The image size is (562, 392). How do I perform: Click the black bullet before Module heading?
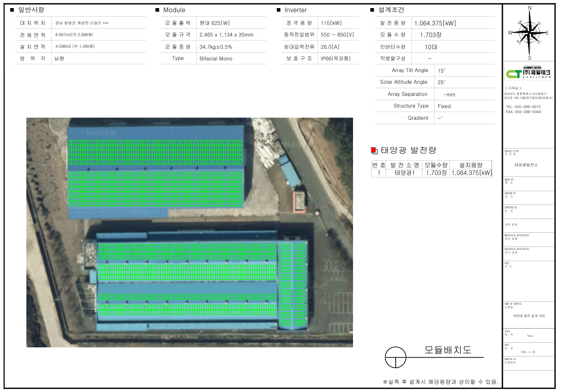click(x=157, y=10)
